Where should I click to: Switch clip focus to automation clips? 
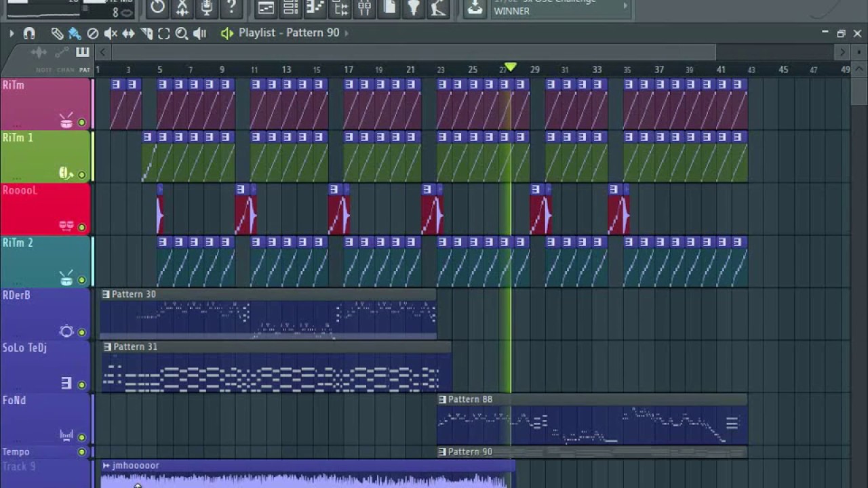(61, 52)
